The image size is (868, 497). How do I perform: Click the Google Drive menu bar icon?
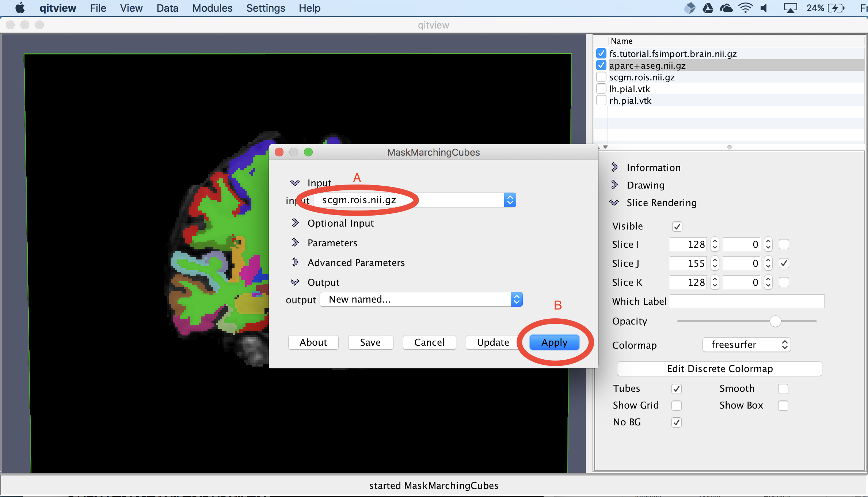pos(708,8)
